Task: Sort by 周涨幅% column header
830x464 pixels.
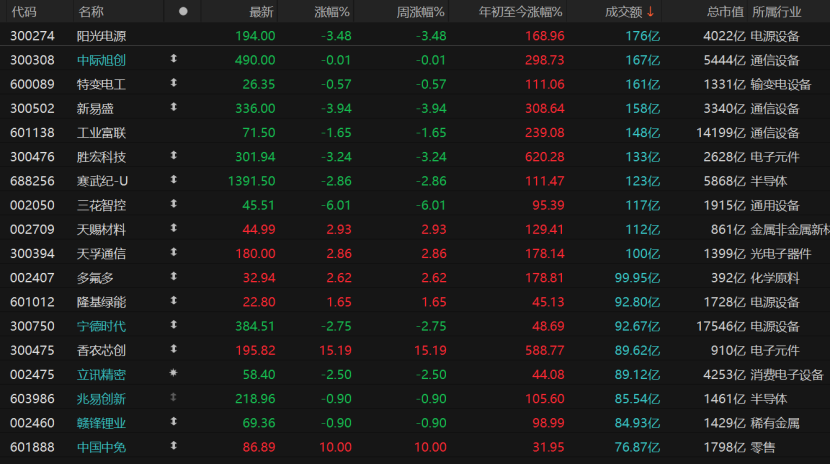Action: tap(420, 12)
